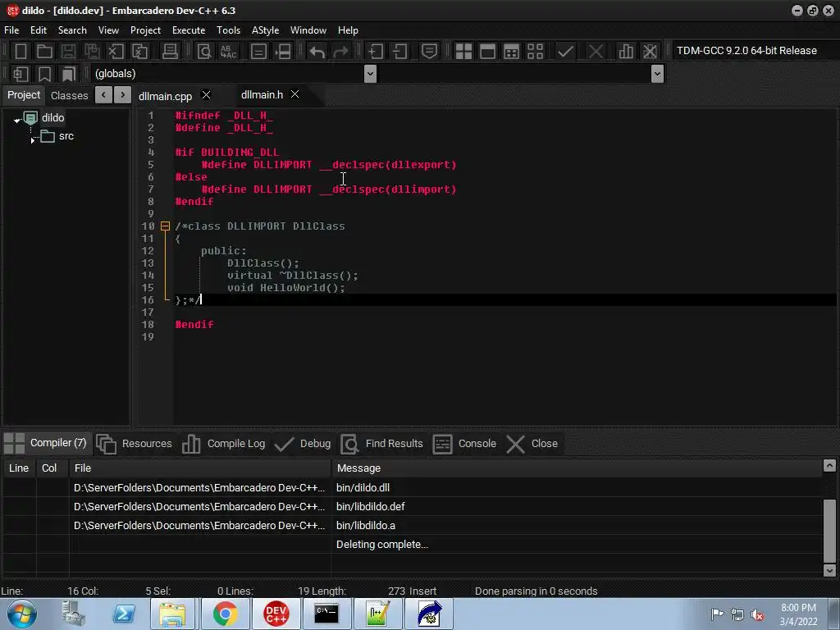840x630 pixels.
Task: Click the Toggle Comment icon
Action: point(429,52)
